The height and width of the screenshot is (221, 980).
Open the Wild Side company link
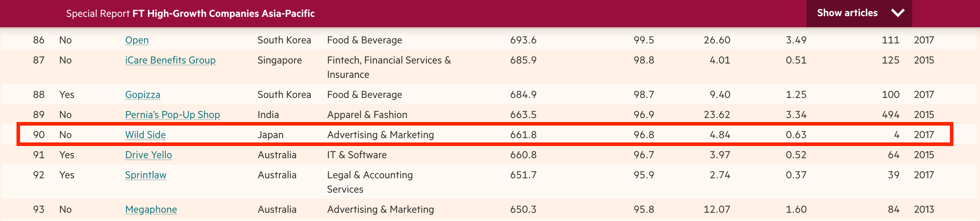(145, 135)
